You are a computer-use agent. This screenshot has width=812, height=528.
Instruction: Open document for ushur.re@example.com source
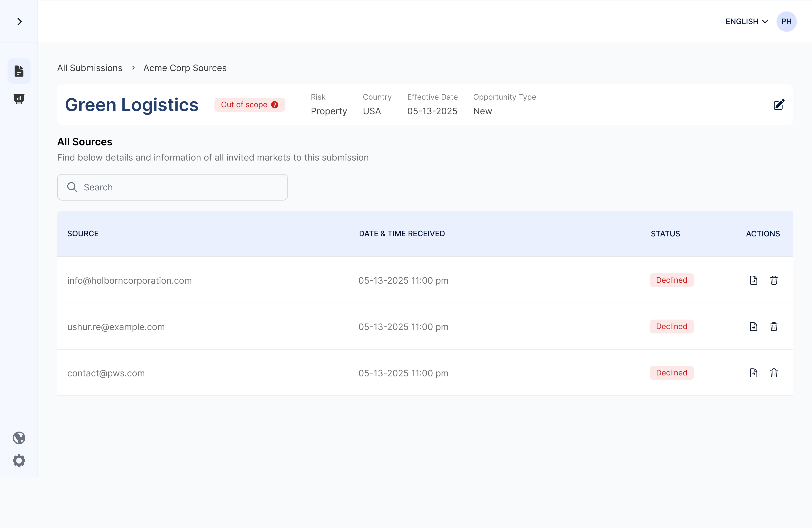coord(753,327)
